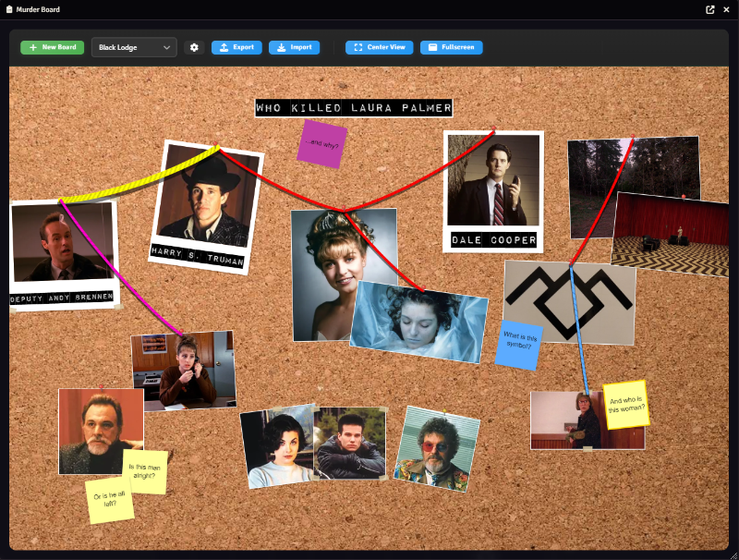Expand the Black Lodge board dropdown

coord(134,47)
